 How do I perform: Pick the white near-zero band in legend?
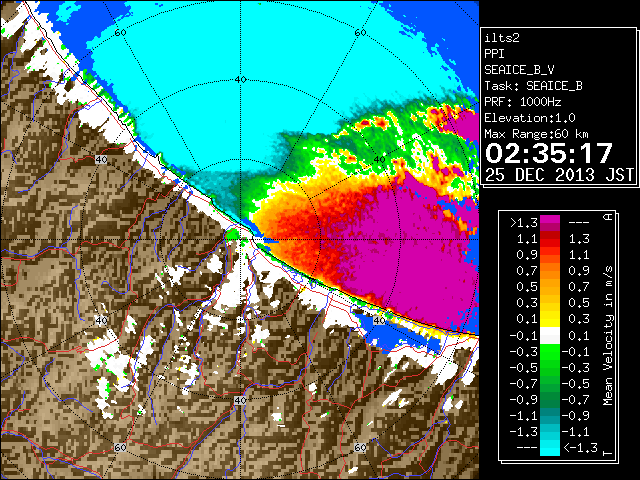point(550,336)
